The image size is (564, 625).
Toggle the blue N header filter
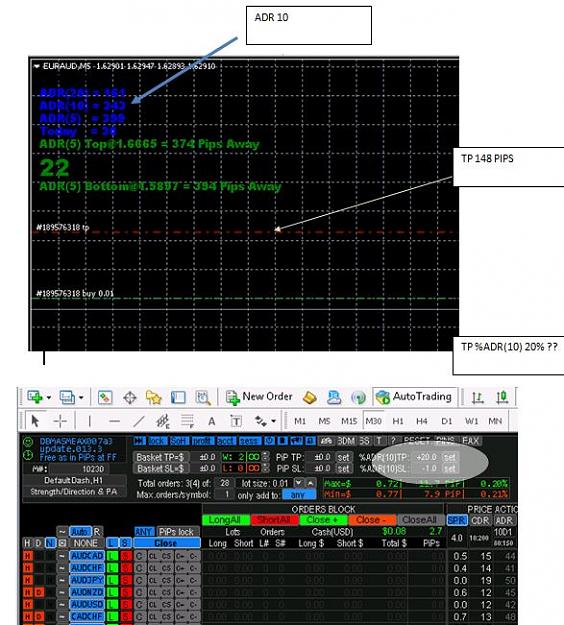(50, 543)
